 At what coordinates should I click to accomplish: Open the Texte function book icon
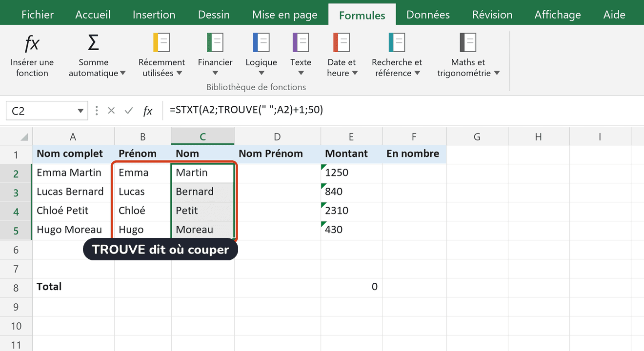point(301,42)
